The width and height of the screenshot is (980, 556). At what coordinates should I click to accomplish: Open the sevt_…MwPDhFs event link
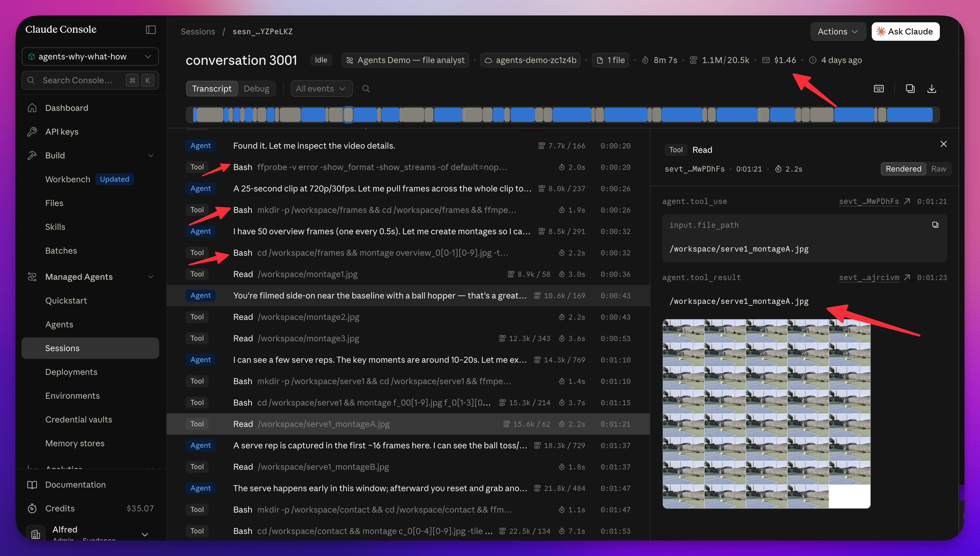tap(869, 201)
